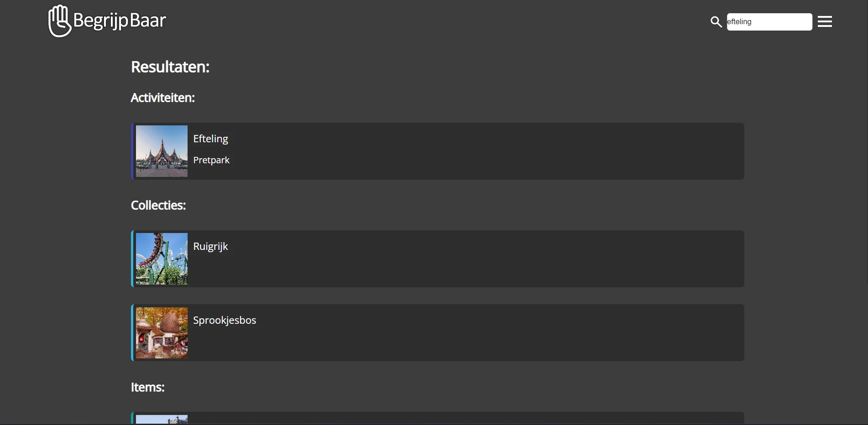Select the efteling text in search box
Screen dimensions: 868x425
click(739, 21)
